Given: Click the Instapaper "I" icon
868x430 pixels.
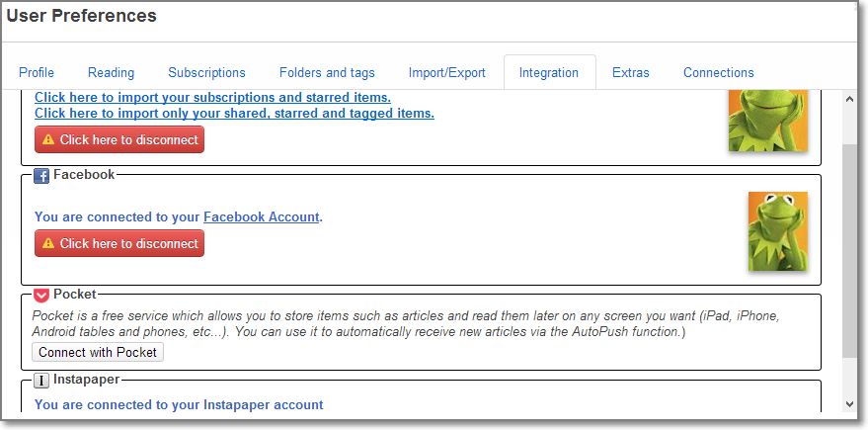Looking at the screenshot, I should click(41, 382).
